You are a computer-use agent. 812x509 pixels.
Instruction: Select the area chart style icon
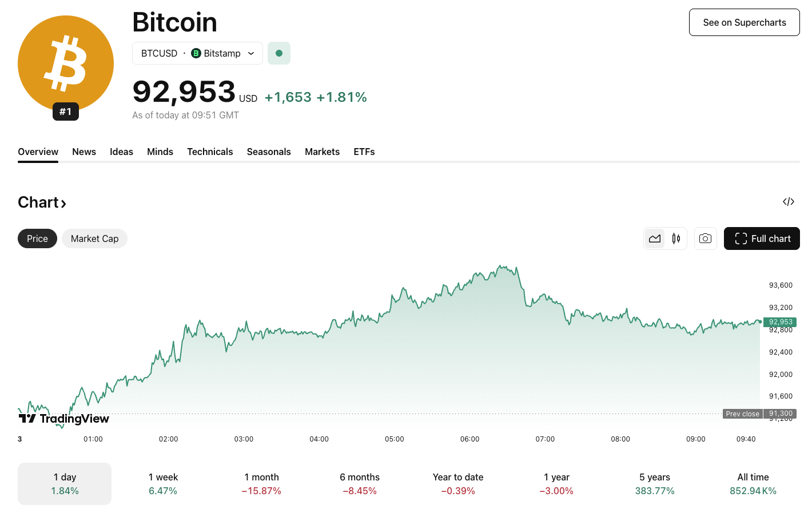(x=655, y=238)
